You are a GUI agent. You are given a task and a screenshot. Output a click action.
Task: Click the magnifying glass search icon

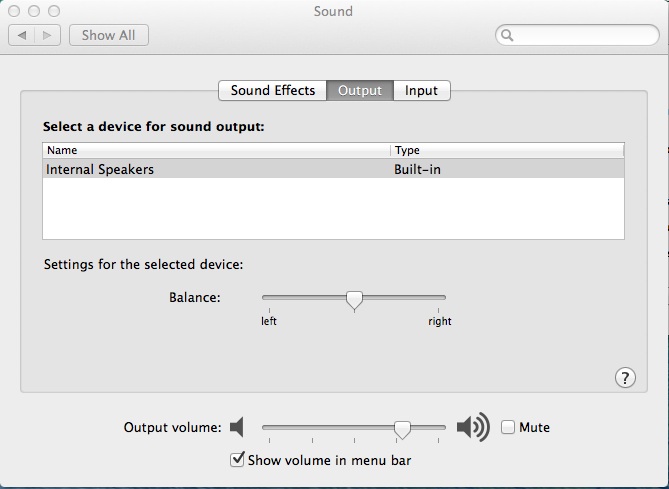click(x=508, y=36)
